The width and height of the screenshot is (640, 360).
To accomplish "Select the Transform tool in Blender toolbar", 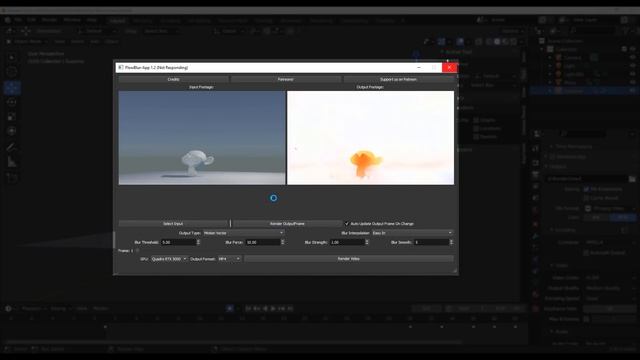I will coord(11,131).
